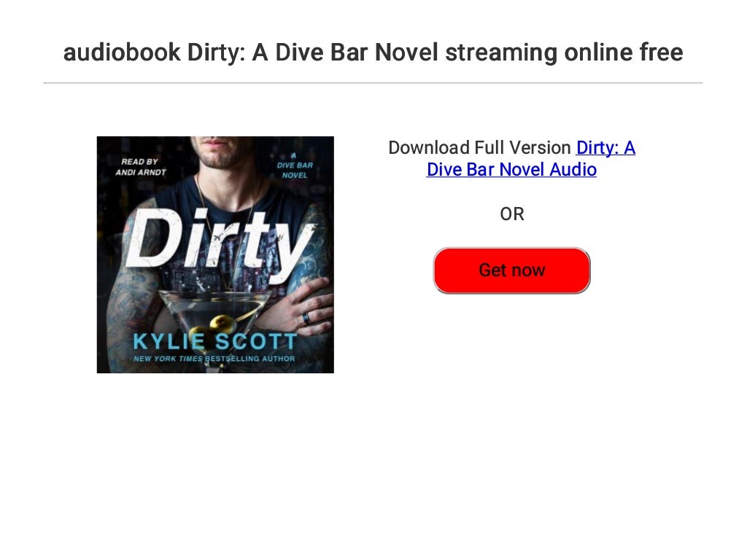
Task: Click the word Dirty in the heading
Action: [216, 52]
